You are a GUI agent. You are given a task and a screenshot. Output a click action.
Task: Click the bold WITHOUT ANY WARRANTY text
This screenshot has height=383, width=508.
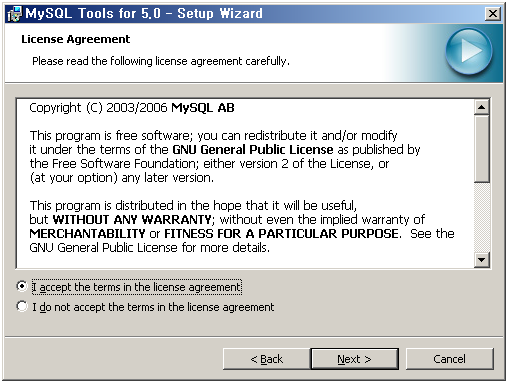[132, 220]
